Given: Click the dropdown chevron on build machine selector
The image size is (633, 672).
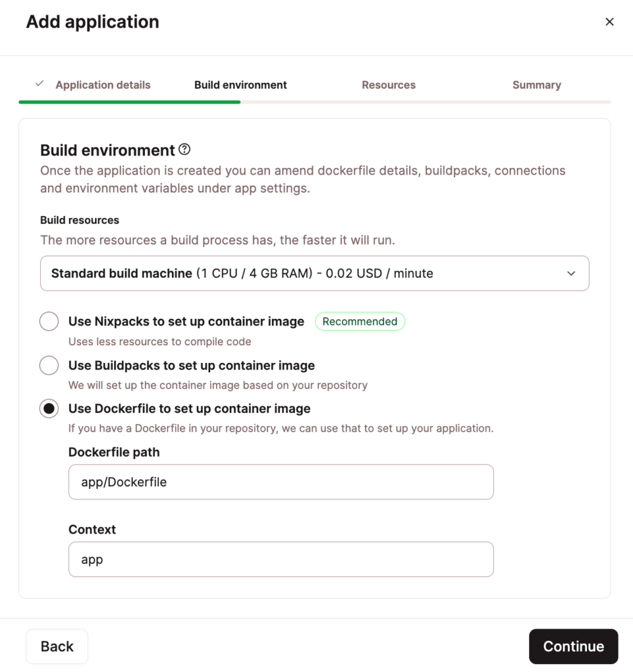Looking at the screenshot, I should (571, 273).
